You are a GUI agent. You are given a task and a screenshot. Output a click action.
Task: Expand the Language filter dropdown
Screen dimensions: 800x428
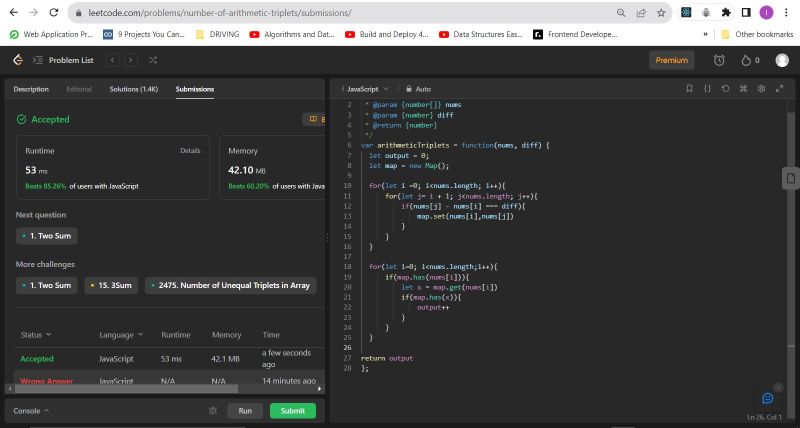tap(120, 334)
